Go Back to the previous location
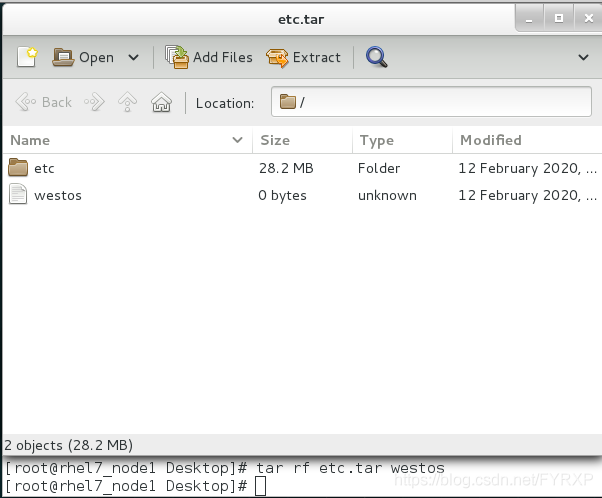The image size is (602, 498). 43,102
